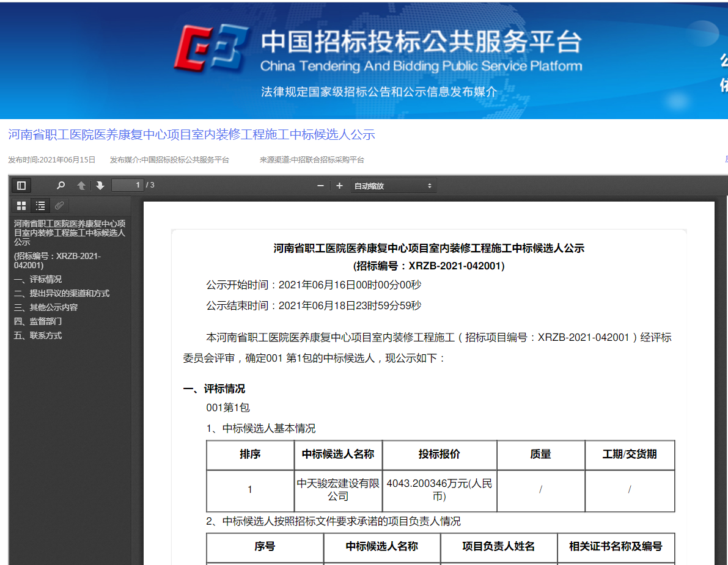Jump to outline item 一、评标情况
Viewport: 728px width, 565px height.
point(38,279)
